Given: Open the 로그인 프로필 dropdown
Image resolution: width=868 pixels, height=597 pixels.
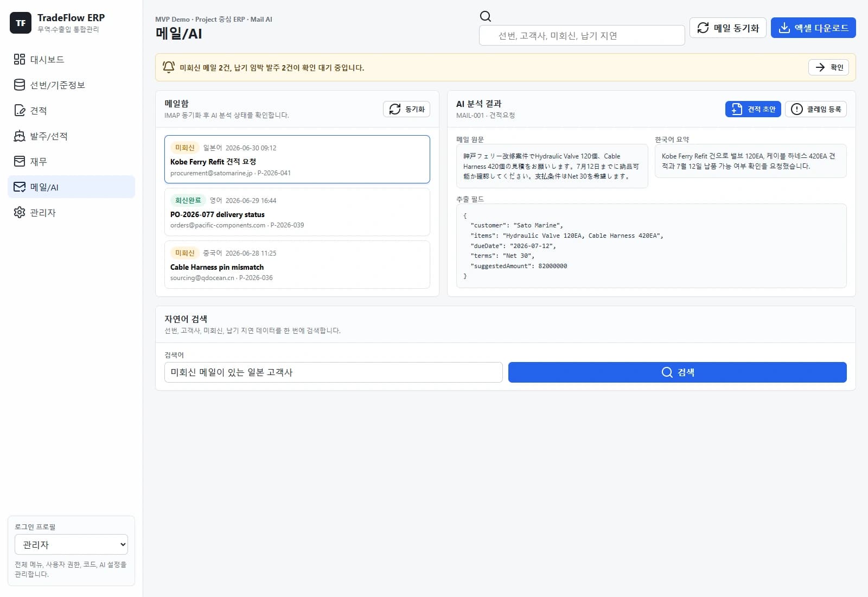Looking at the screenshot, I should [x=71, y=544].
